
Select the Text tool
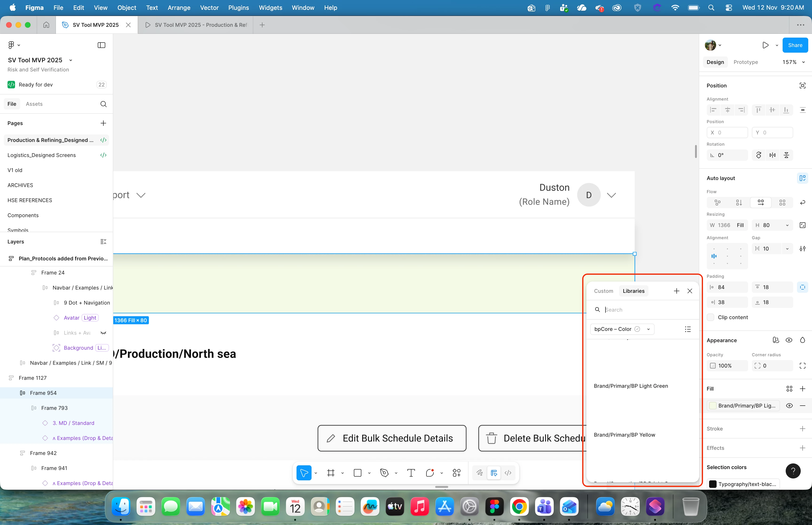pyautogui.click(x=411, y=473)
